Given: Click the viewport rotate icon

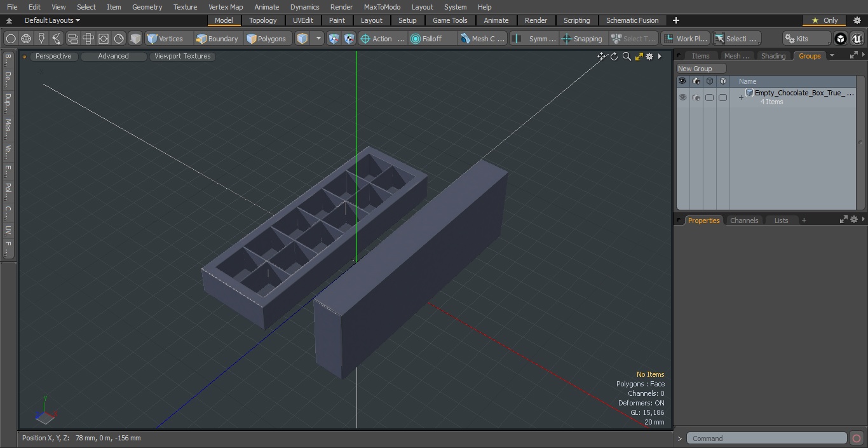Looking at the screenshot, I should point(614,57).
